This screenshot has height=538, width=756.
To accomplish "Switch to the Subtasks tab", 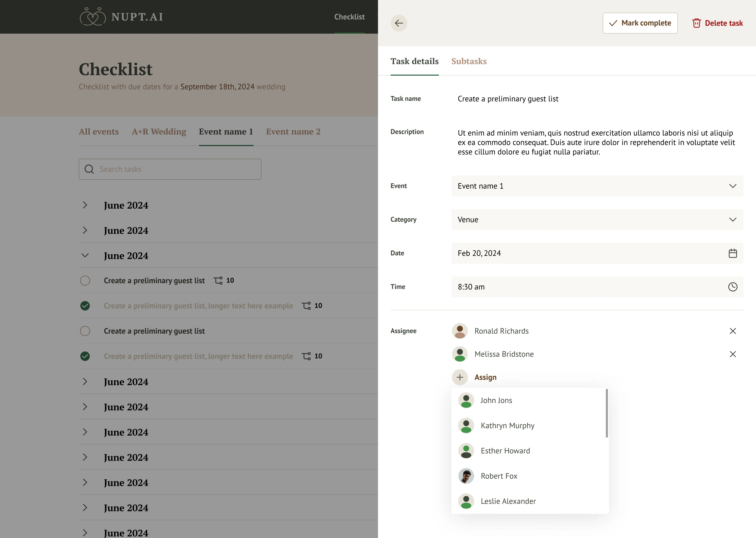I will pyautogui.click(x=469, y=61).
